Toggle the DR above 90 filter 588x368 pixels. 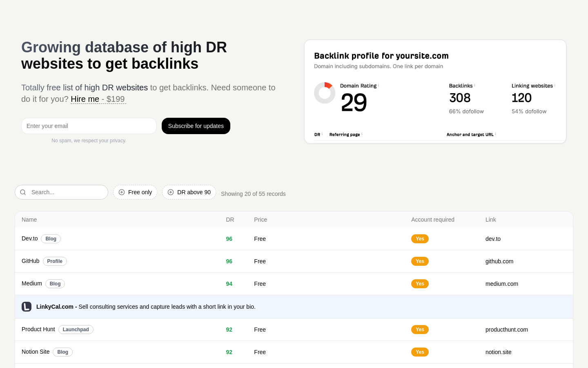point(189,192)
